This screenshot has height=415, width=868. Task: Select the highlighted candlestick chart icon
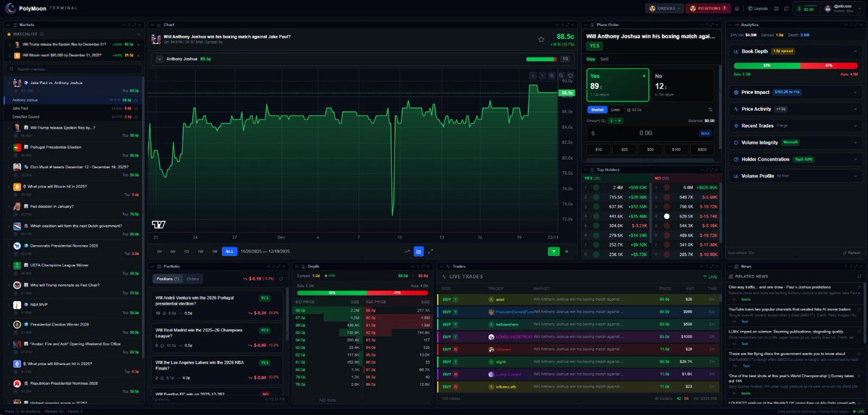tap(419, 252)
